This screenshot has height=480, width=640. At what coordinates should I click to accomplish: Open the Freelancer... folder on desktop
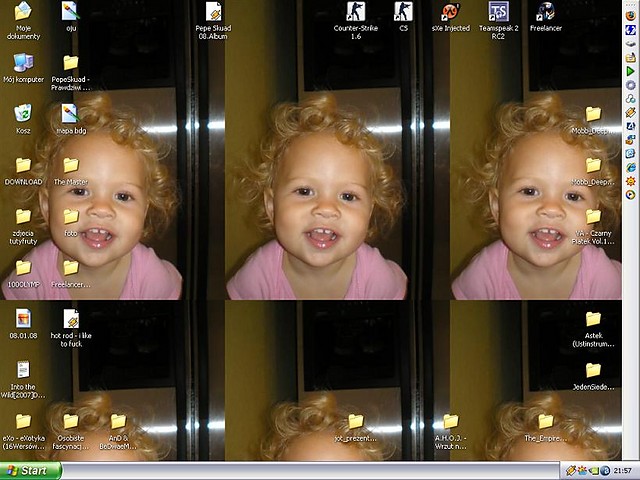coord(71,273)
